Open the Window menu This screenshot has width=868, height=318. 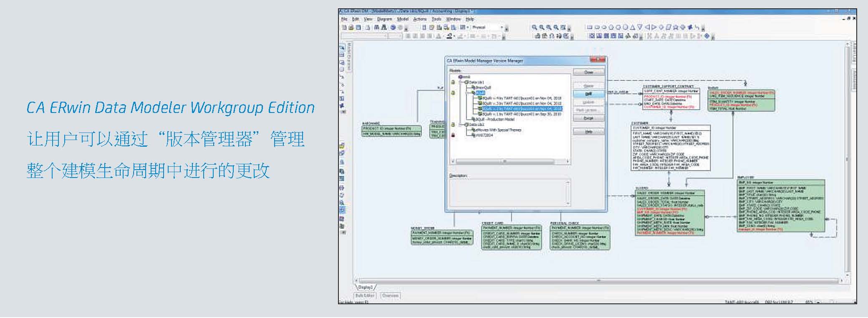(454, 19)
